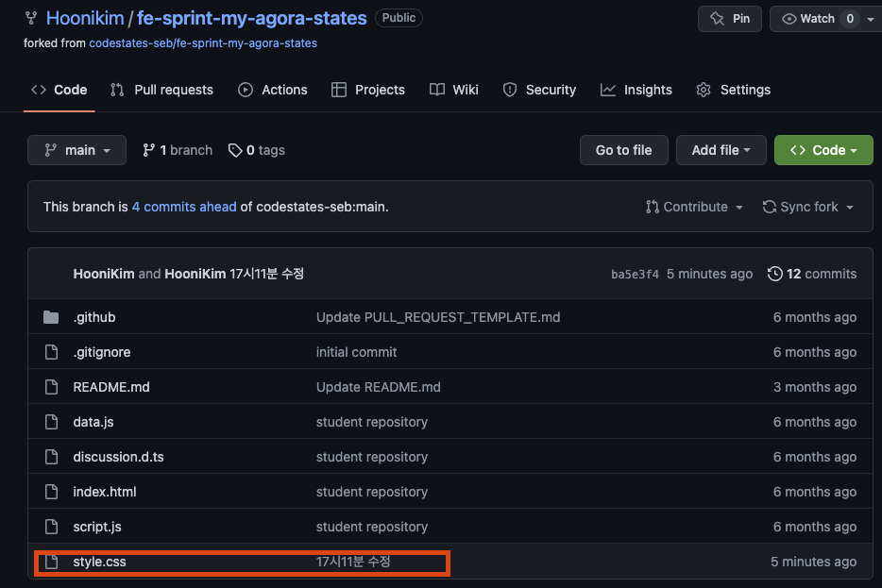Click the Projects table icon
882x588 pixels.
pos(339,90)
